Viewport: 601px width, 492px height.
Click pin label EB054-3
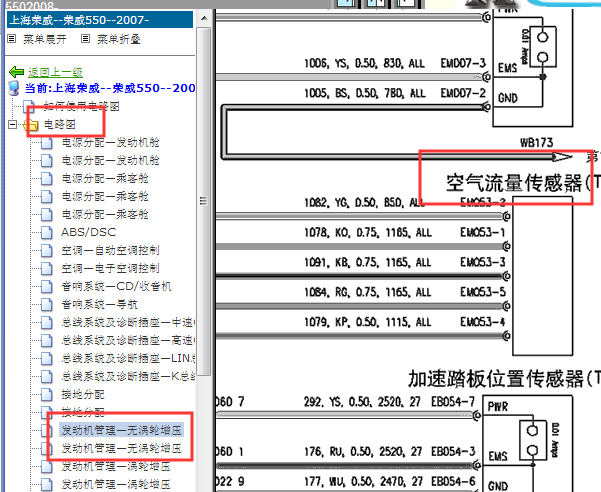click(453, 451)
